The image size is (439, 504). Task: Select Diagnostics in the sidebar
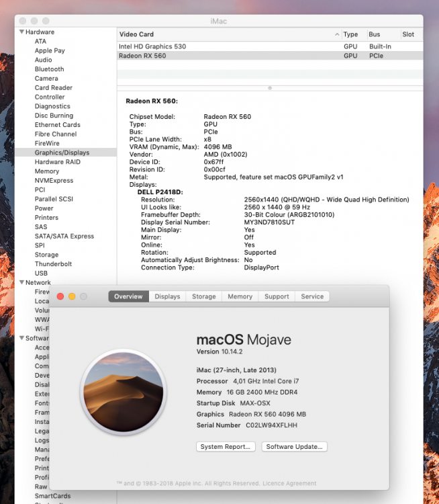pos(52,106)
